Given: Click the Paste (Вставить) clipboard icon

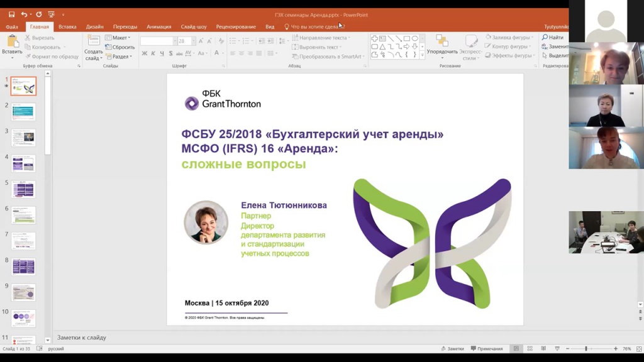Looking at the screenshot, I should 12,41.
